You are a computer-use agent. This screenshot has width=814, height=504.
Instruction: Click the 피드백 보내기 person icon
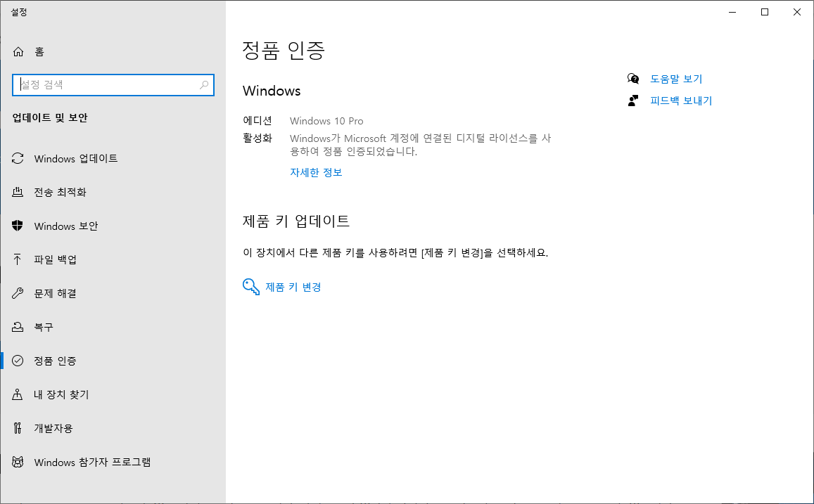tap(632, 101)
